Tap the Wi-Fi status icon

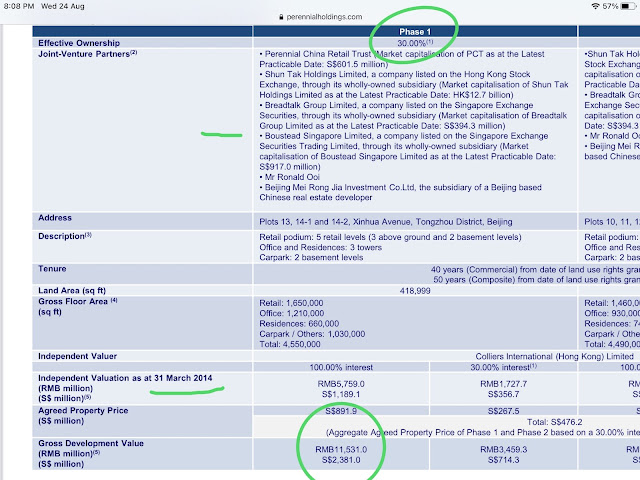(596, 6)
